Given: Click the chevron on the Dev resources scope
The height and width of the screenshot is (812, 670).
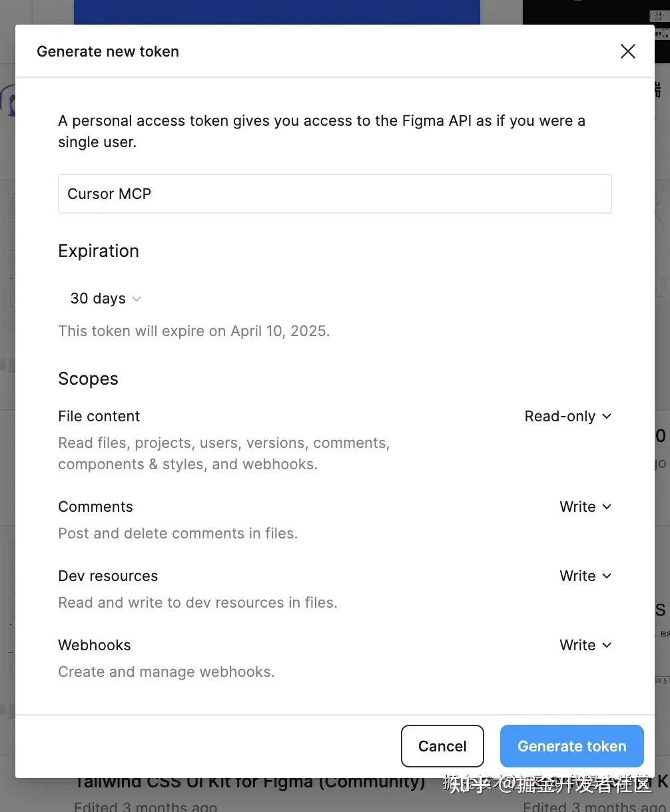Looking at the screenshot, I should pos(606,576).
